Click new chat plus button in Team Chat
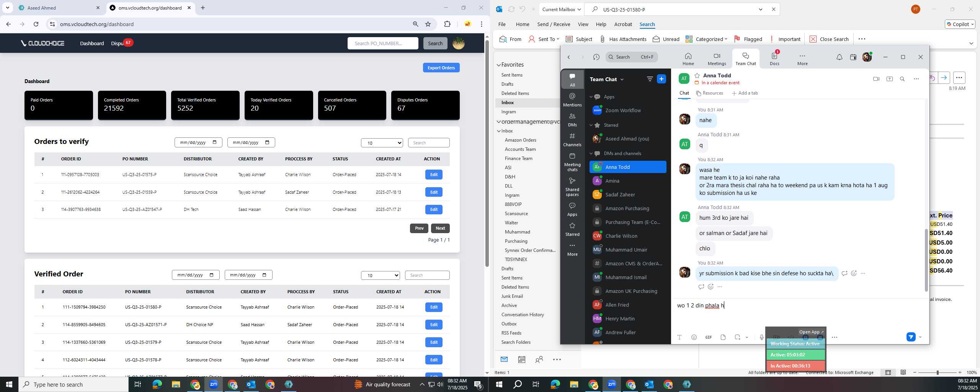This screenshot has height=392, width=980. [661, 79]
